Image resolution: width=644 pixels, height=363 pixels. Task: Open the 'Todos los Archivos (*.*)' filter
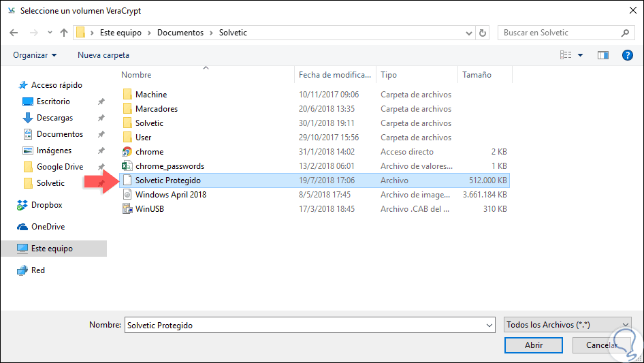click(568, 325)
